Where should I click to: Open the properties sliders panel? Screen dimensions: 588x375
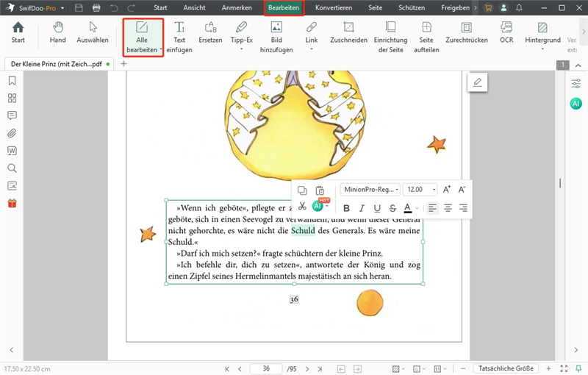[x=576, y=84]
